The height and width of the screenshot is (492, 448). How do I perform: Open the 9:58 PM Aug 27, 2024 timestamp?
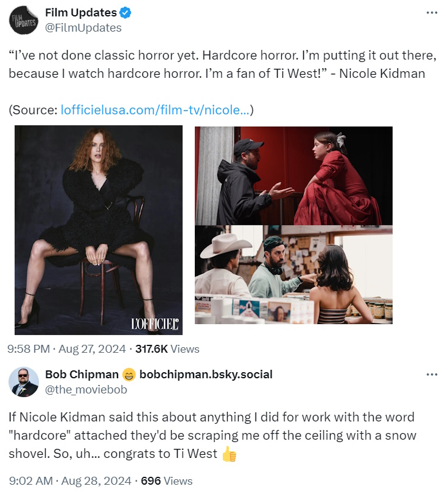[x=66, y=349]
